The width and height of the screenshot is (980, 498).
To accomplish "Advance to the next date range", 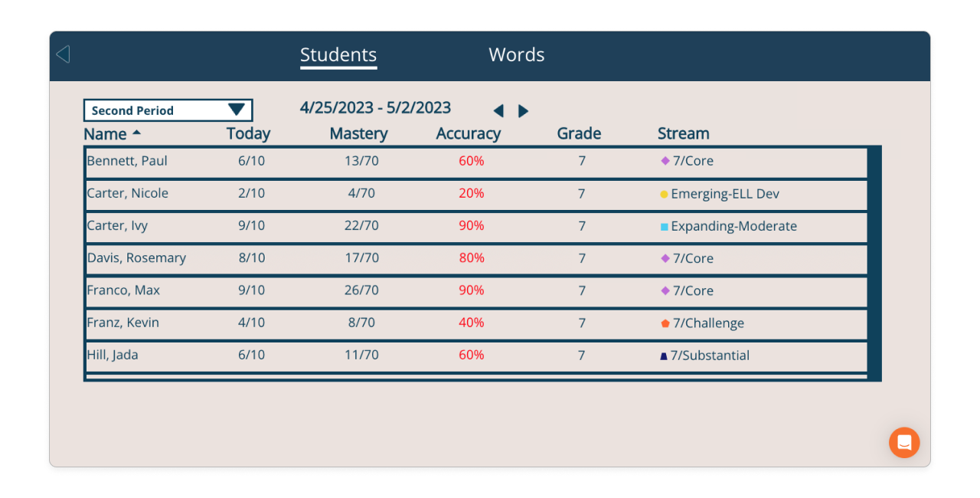I will tap(524, 110).
